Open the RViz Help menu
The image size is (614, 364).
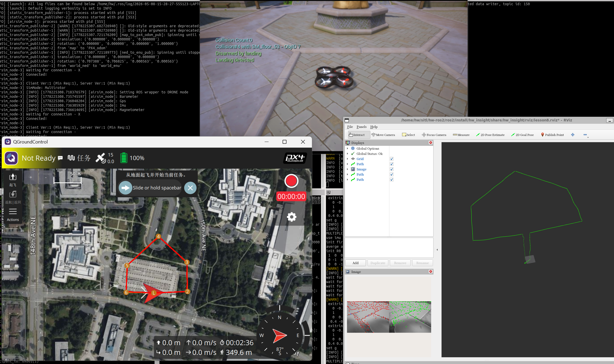point(374,127)
